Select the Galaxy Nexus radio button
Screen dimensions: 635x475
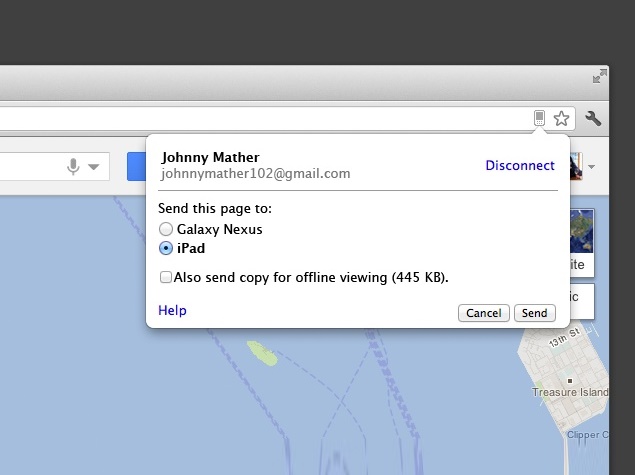coord(166,229)
